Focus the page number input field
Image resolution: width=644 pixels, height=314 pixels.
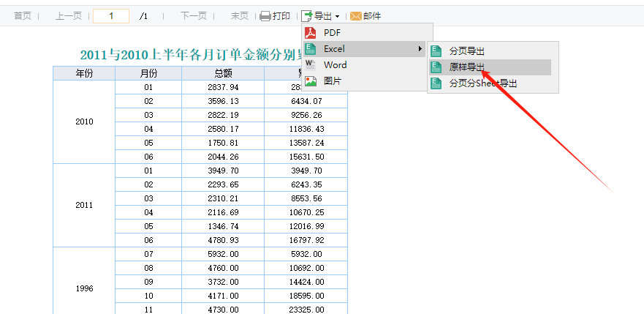[111, 16]
